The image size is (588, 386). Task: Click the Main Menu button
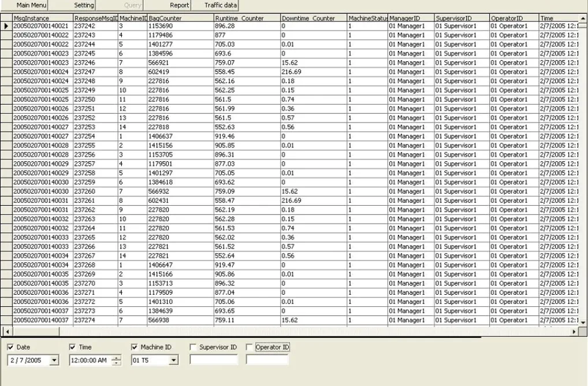(31, 5)
